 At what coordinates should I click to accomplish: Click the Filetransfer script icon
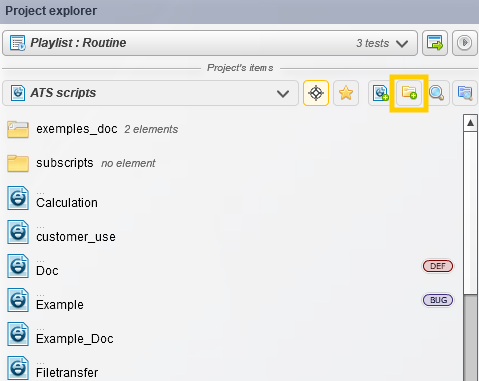coord(18,368)
